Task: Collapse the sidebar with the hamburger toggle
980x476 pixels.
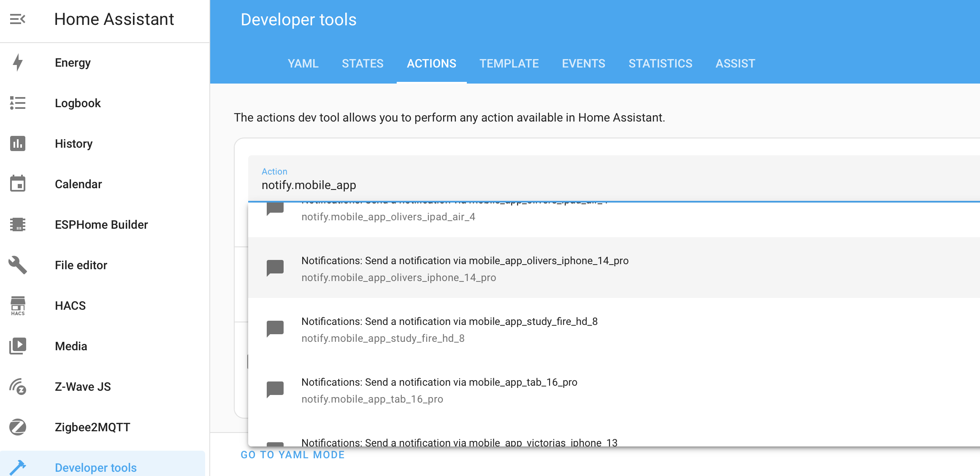Action: 18,19
